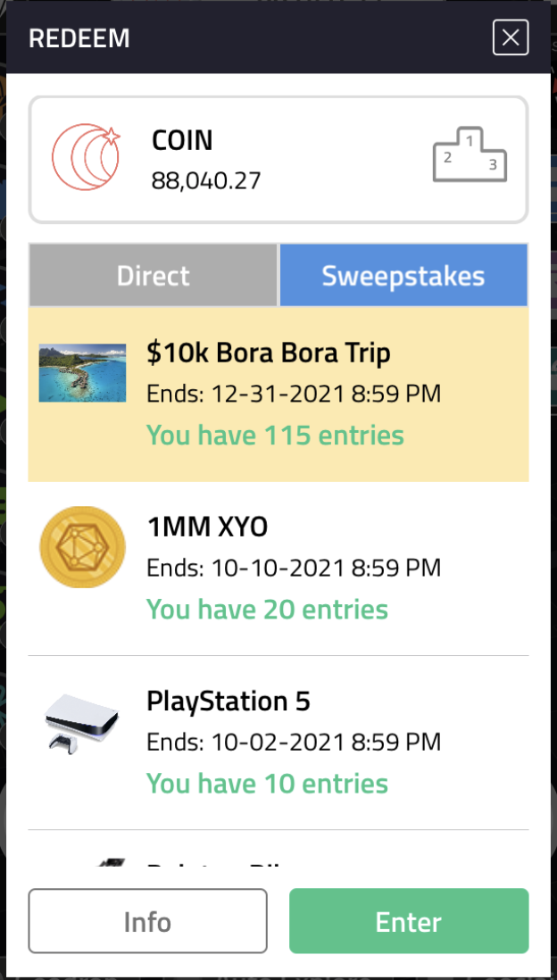Click the COIN moon logo icon
This screenshot has width=557, height=980.
pyautogui.click(x=87, y=159)
